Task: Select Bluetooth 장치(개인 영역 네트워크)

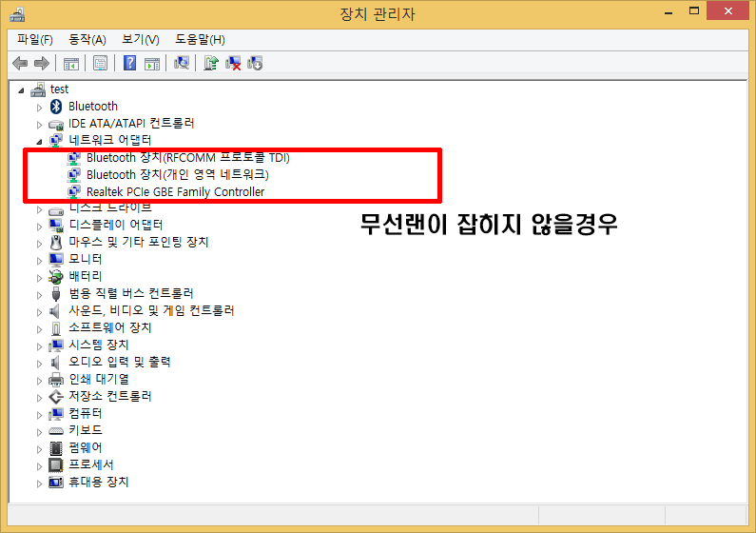Action: [x=178, y=174]
